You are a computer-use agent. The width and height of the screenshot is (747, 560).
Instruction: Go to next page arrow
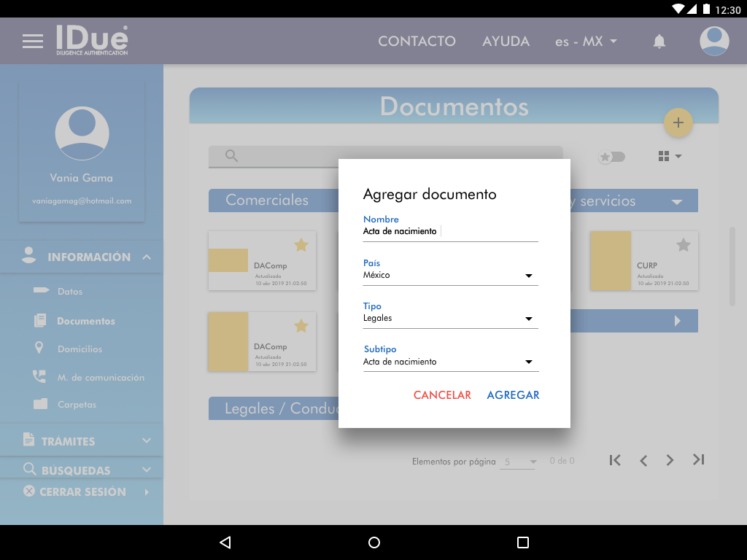(x=670, y=460)
